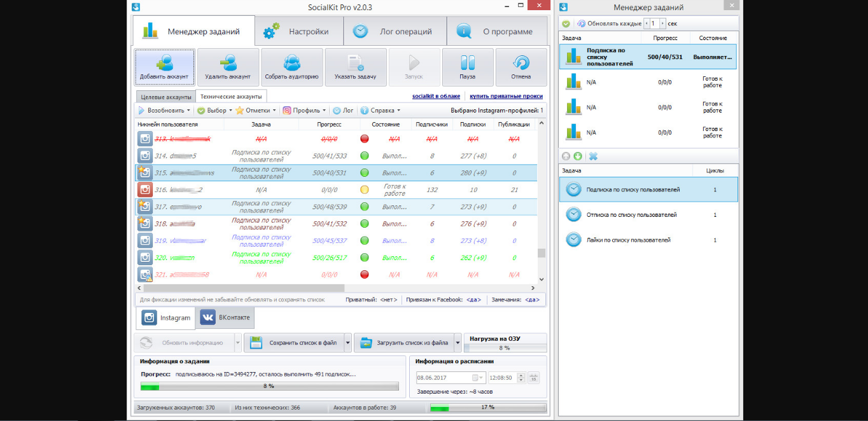
Task: Expand arrow next to Сохранить список в файл
Action: point(347,343)
